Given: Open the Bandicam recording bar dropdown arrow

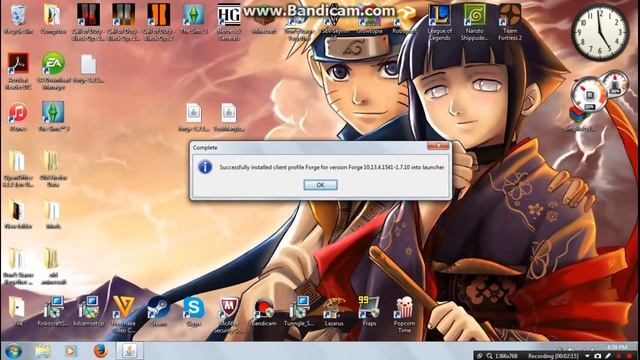Looking at the screenshot, I should 587,356.
